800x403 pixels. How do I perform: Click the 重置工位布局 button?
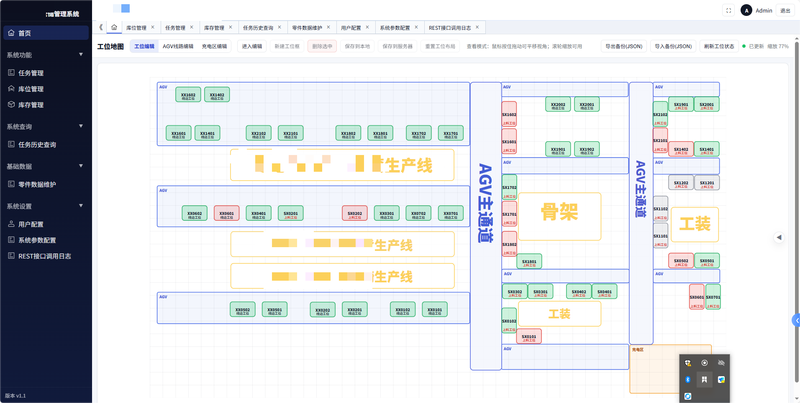pyautogui.click(x=441, y=46)
